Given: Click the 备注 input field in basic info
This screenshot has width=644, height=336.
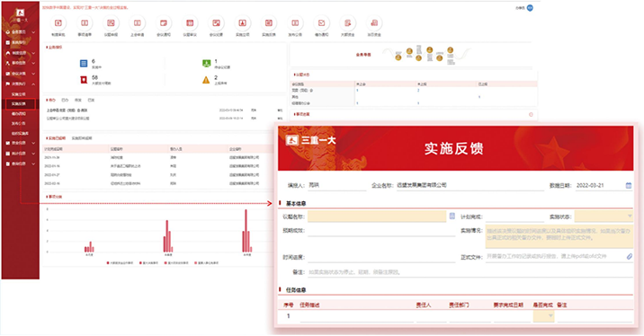Looking at the screenshot, I should pyautogui.click(x=470, y=272).
